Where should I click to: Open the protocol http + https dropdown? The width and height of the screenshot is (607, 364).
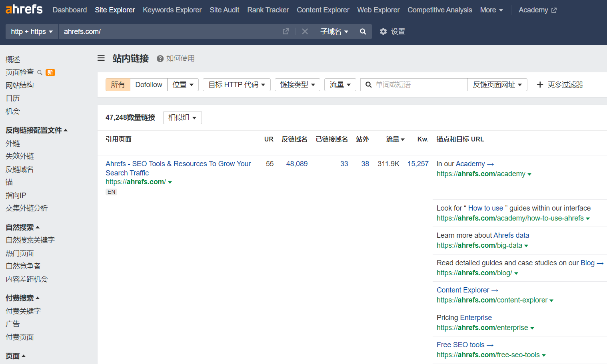coord(32,32)
